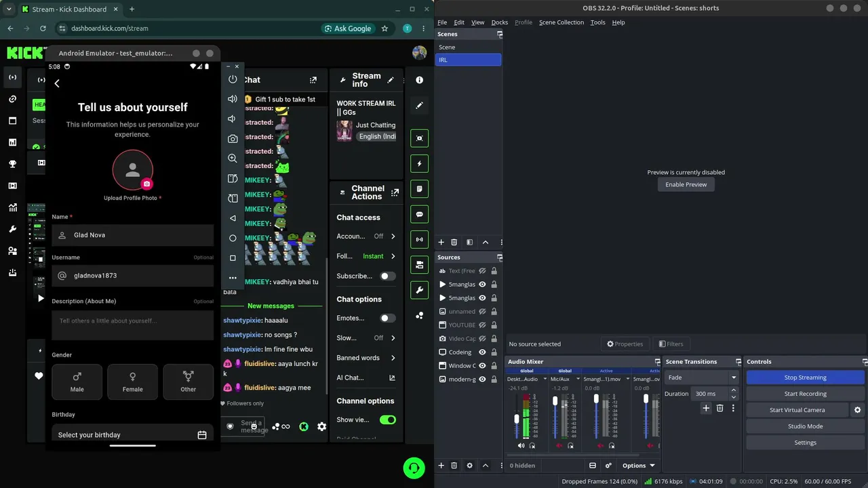Open Start Virtual Camera settings gear
The width and height of the screenshot is (868, 488).
857,410
